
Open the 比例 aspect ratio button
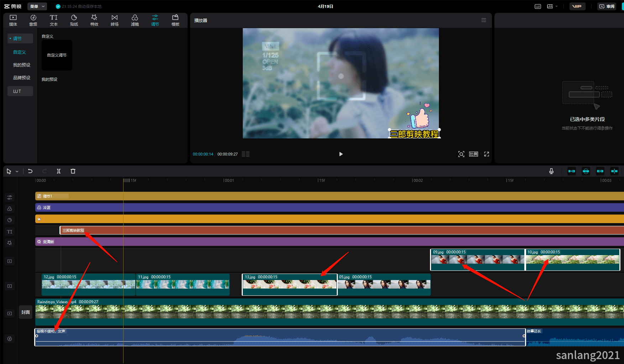coord(473,154)
